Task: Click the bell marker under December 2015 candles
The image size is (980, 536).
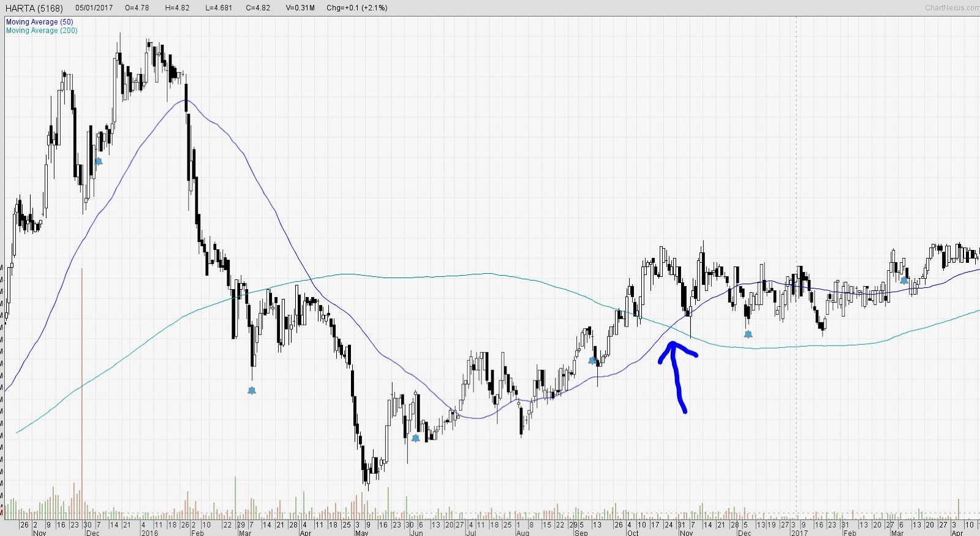Action: pos(99,161)
